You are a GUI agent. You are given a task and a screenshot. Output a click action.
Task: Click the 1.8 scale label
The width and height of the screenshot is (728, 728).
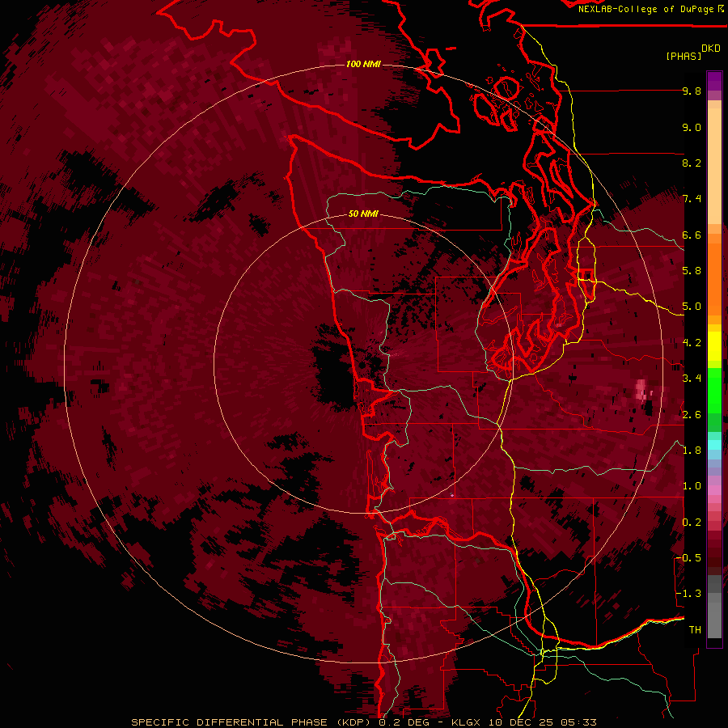[x=692, y=451]
